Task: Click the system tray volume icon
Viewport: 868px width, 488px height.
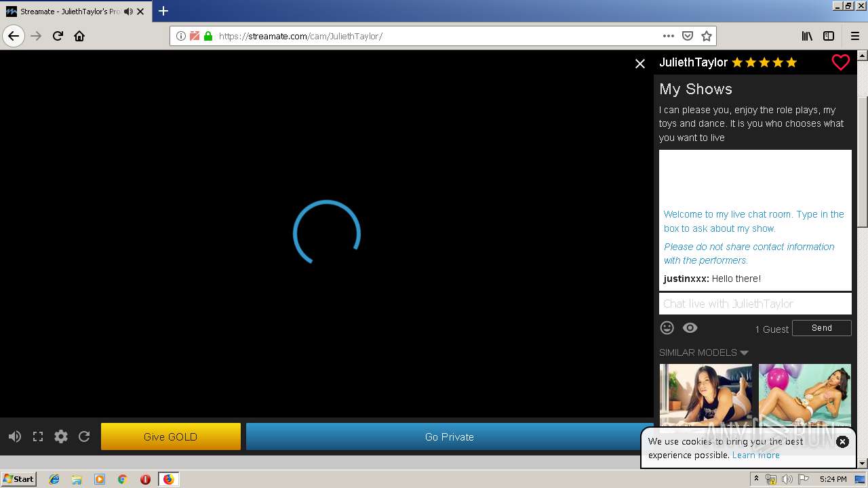Action: tap(787, 479)
